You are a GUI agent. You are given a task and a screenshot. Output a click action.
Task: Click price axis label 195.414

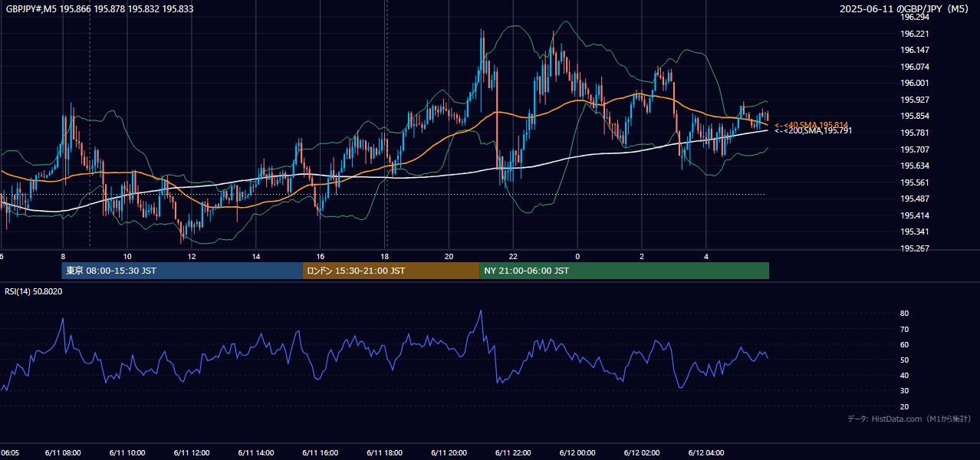pyautogui.click(x=914, y=215)
